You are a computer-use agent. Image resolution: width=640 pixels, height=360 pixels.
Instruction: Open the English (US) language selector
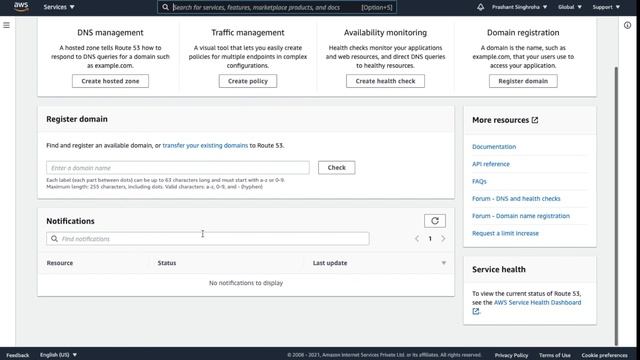[x=58, y=355]
